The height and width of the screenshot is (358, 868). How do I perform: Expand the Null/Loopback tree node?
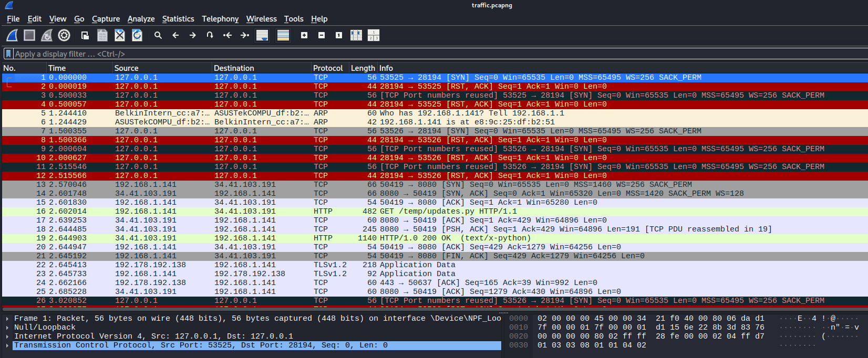pyautogui.click(x=7, y=328)
